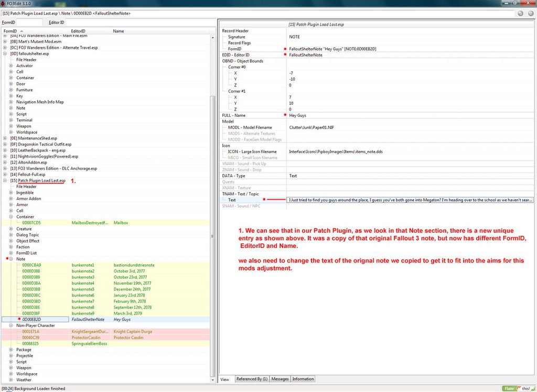The image size is (537, 392).
Task: Sort by EditorID column header
Action: tap(78, 31)
